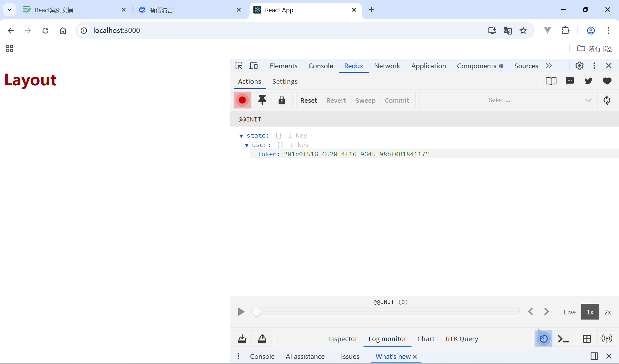Viewport: 619px width, 364px height.
Task: Click the remote broadcast antenna icon
Action: coord(607,339)
